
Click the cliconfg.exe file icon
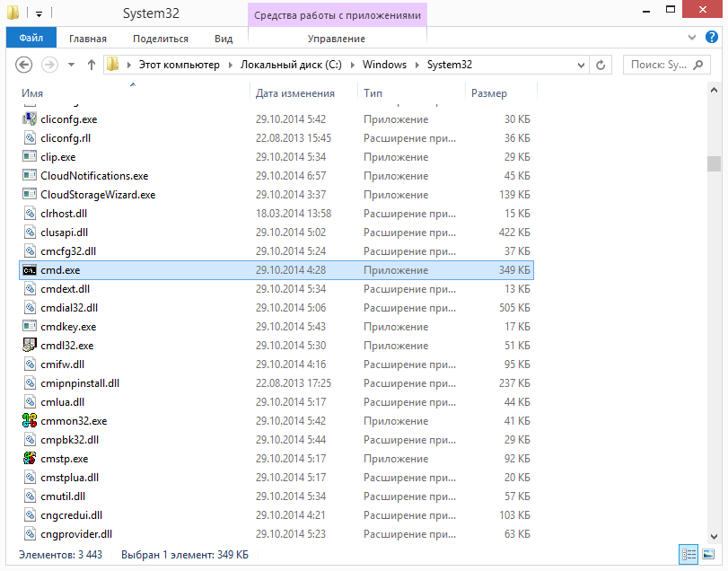(x=30, y=119)
